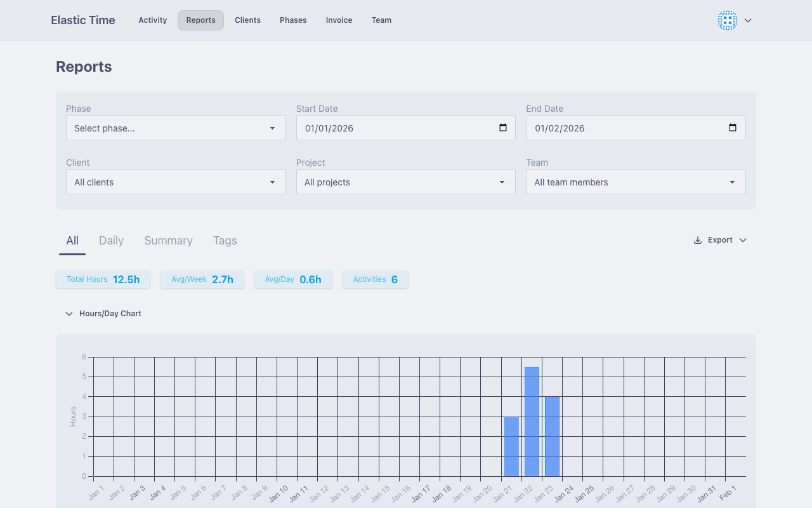
Task: Select the Tags tab
Action: point(225,241)
